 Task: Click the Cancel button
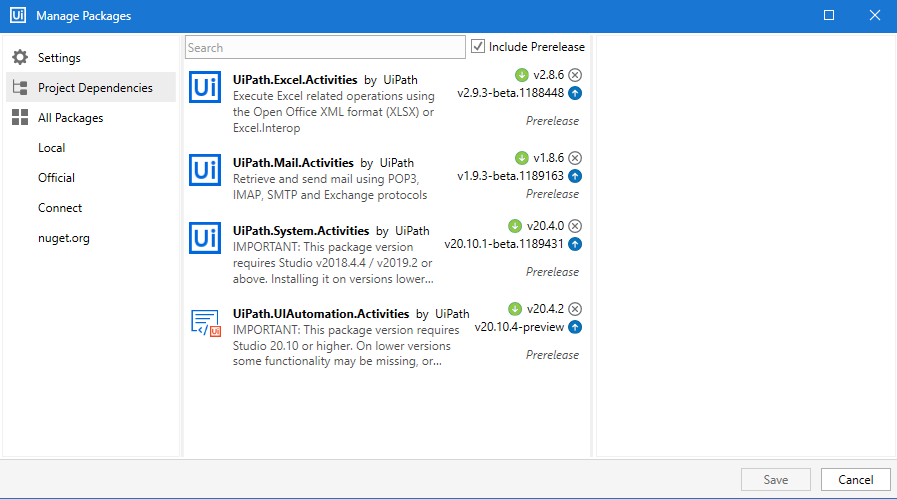click(x=855, y=480)
